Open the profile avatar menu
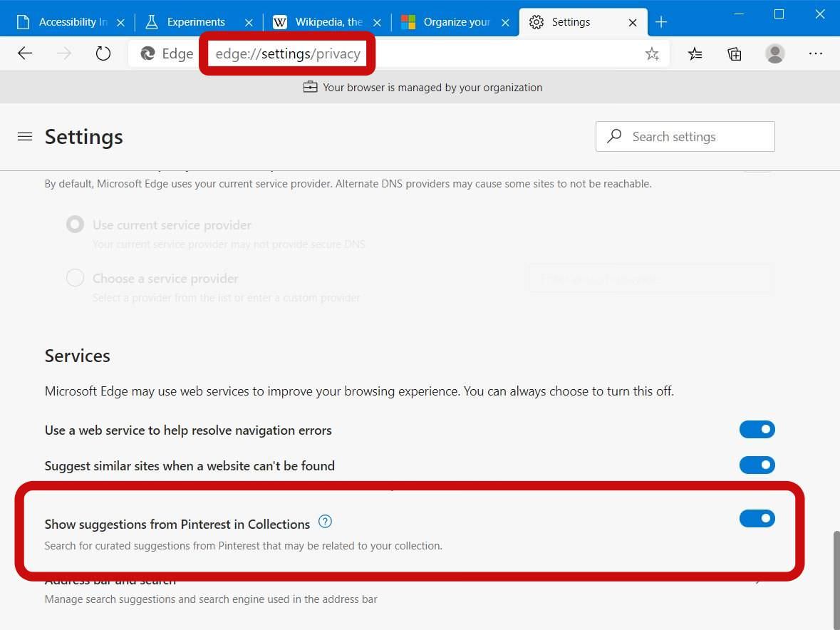Viewport: 840px width, 630px height. pyautogui.click(x=774, y=53)
